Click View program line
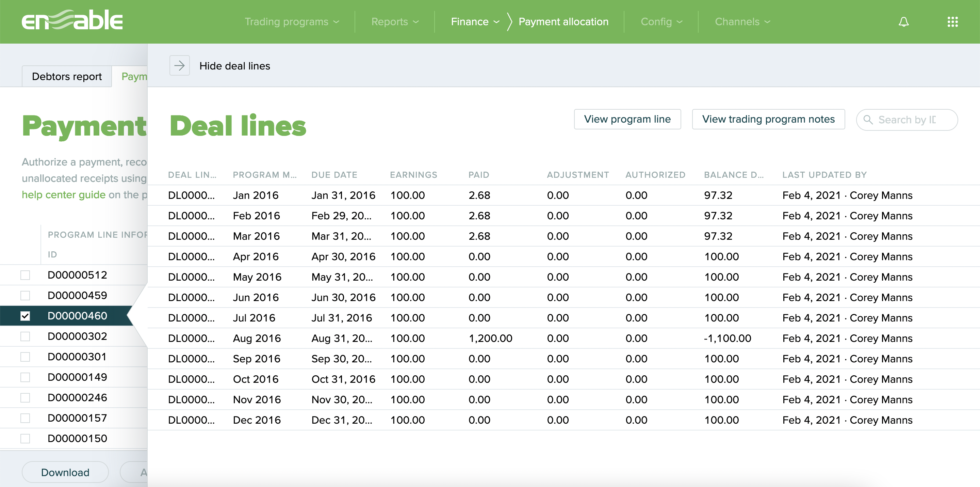The width and height of the screenshot is (980, 487). [x=627, y=119]
